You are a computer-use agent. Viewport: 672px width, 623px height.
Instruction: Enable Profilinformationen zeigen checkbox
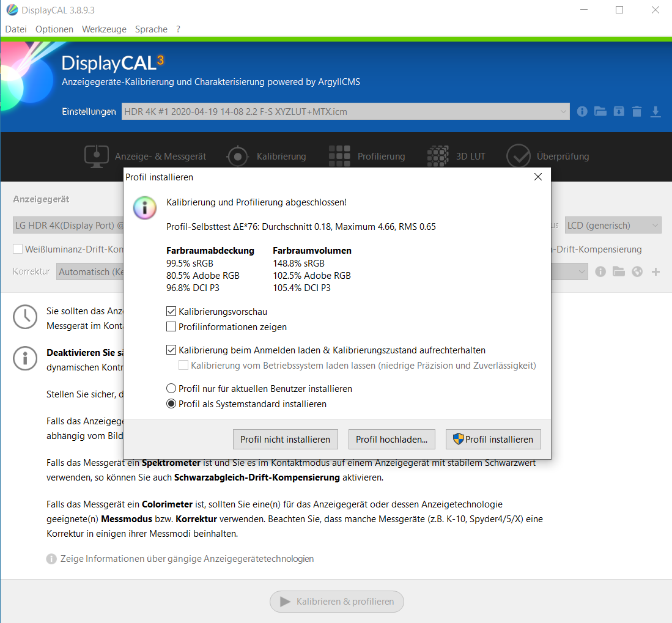click(x=171, y=327)
